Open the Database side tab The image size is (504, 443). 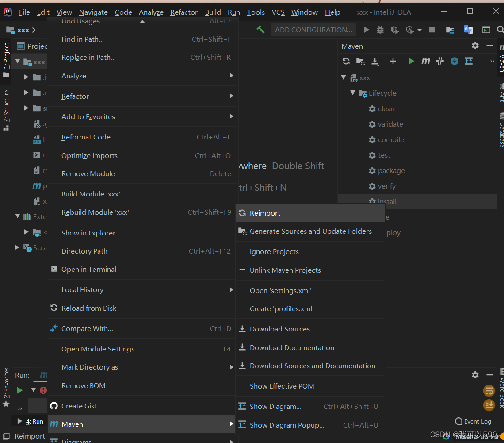[x=501, y=130]
